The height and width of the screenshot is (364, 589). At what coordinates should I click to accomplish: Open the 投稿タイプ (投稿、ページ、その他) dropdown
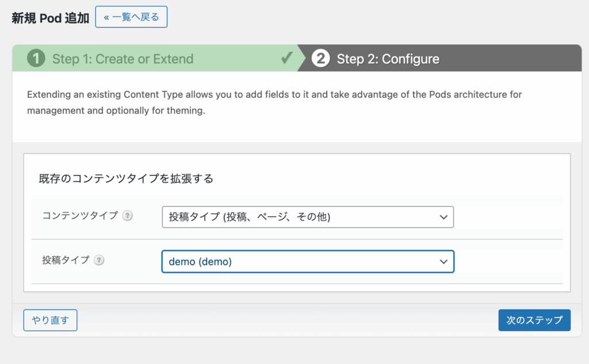(307, 217)
